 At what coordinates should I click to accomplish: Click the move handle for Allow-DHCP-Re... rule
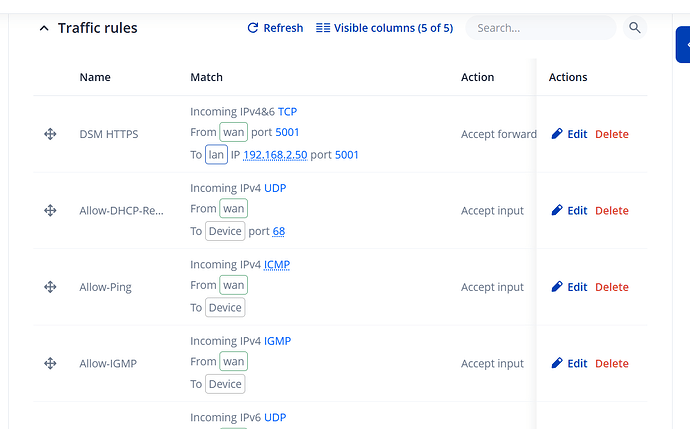click(x=50, y=211)
